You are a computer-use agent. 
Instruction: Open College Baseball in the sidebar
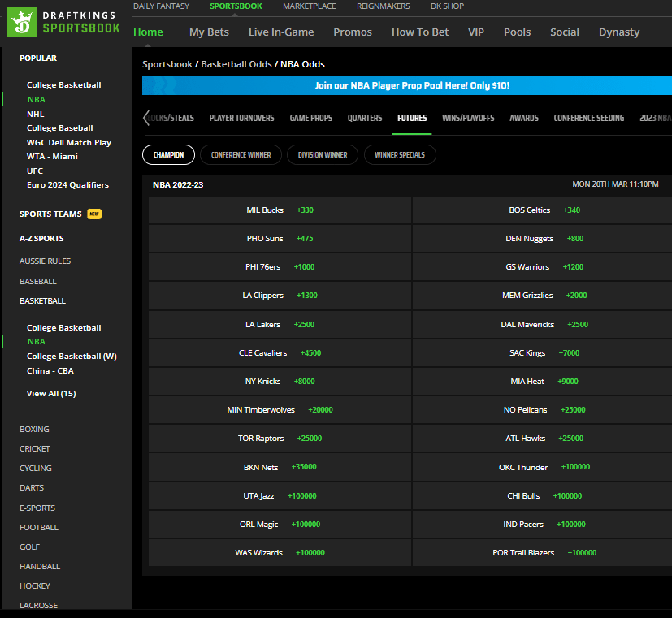tap(59, 128)
